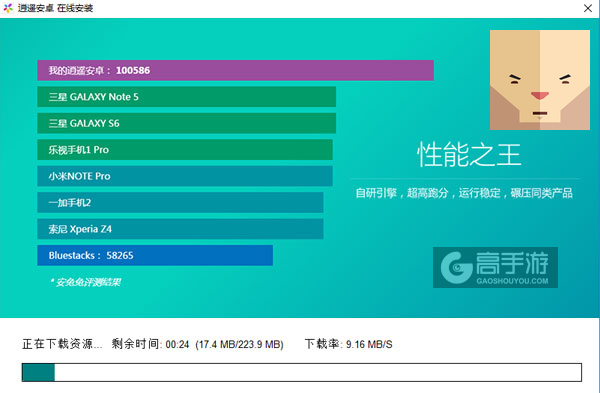This screenshot has width=600, height=393.
Task: Click the Bluestacks 58265 score bar
Action: coord(155,255)
